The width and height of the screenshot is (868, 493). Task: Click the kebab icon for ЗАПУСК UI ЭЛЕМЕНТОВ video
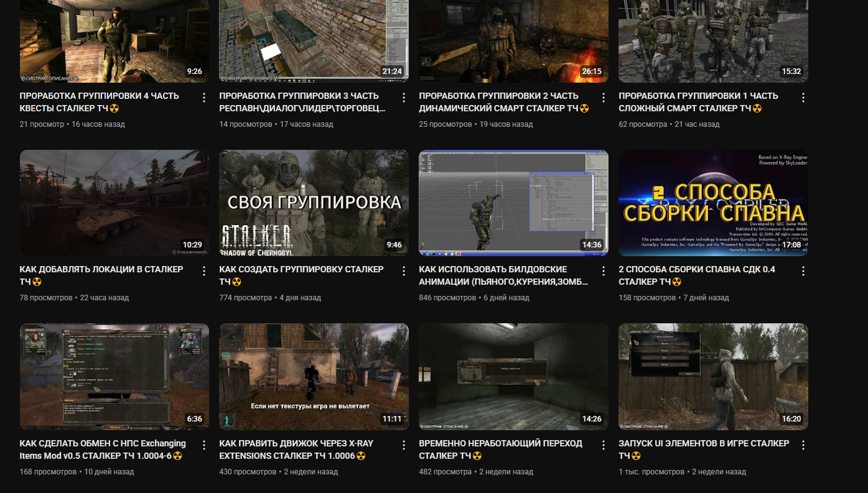pos(803,445)
